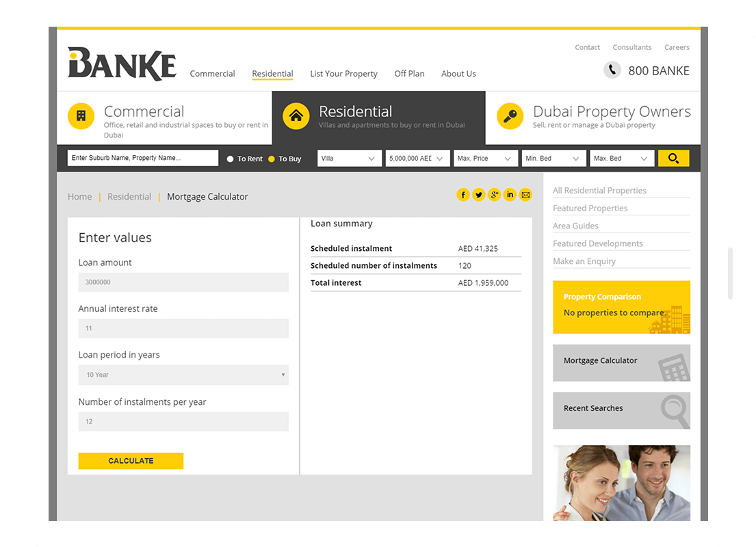
Task: Share page on LinkedIn
Action: coord(510,195)
